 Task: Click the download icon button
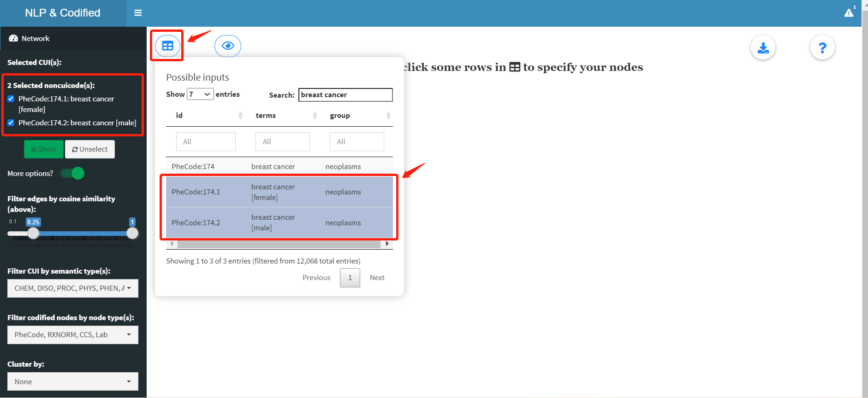[x=763, y=47]
